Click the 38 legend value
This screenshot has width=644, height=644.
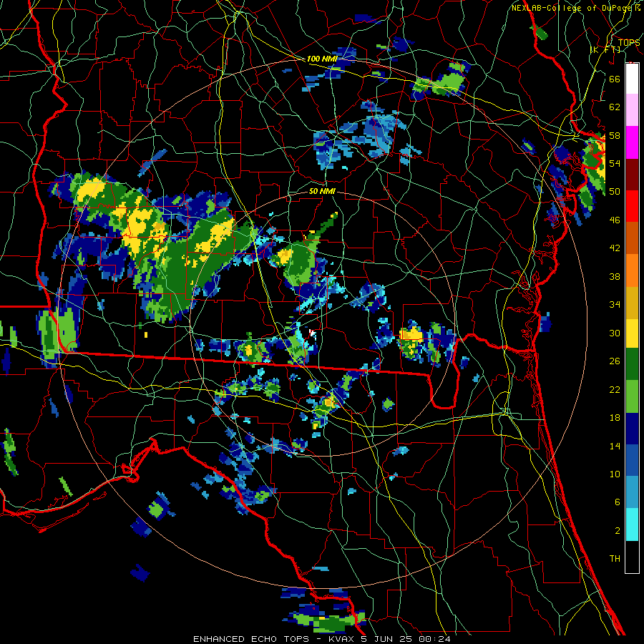(x=615, y=276)
